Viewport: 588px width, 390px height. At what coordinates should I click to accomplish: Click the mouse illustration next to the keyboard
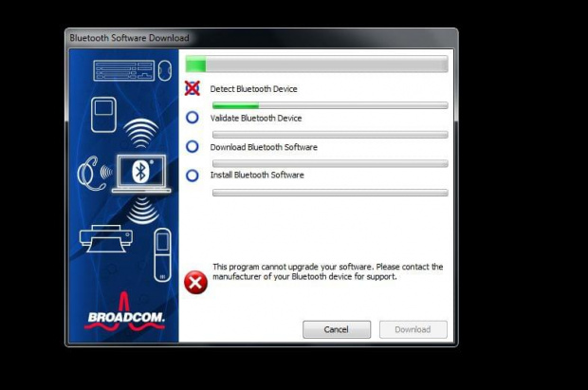165,71
